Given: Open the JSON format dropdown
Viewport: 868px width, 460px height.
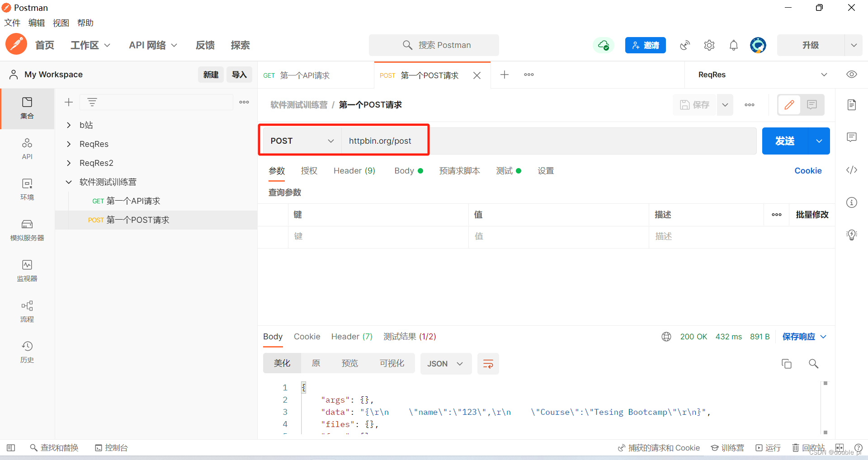Looking at the screenshot, I should (446, 364).
